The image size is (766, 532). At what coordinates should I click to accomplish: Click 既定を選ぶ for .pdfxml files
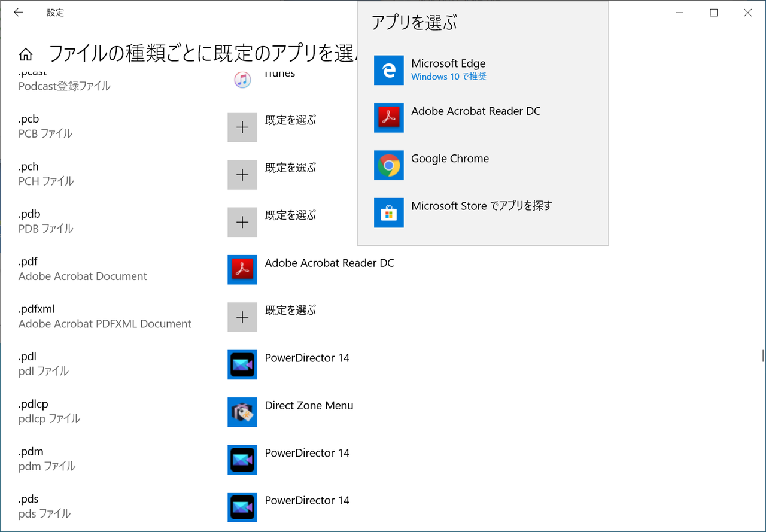(290, 310)
